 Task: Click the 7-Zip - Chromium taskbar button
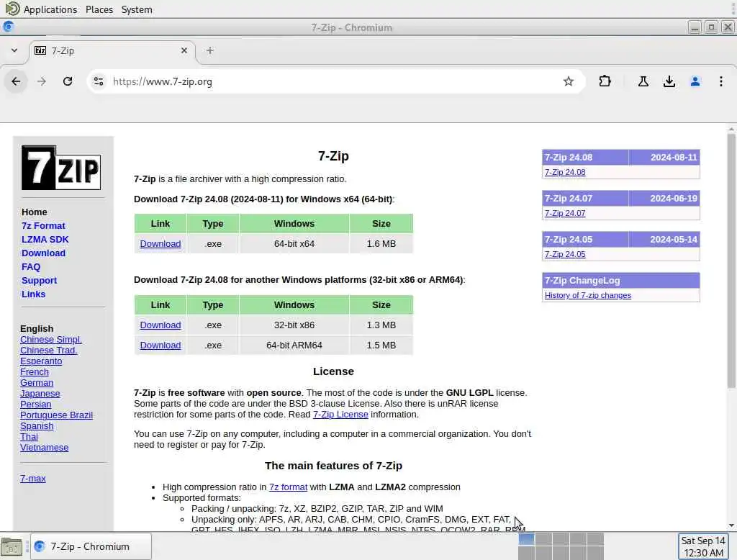point(91,546)
